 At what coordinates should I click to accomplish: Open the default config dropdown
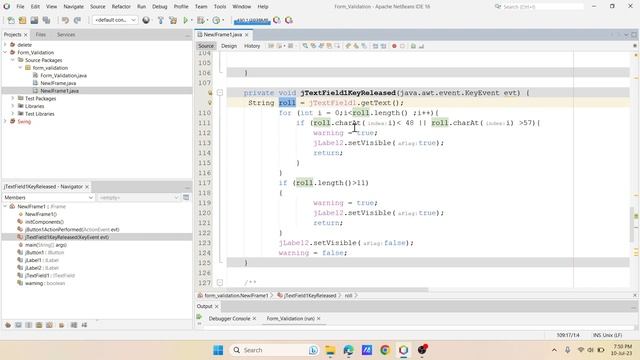pyautogui.click(x=115, y=20)
